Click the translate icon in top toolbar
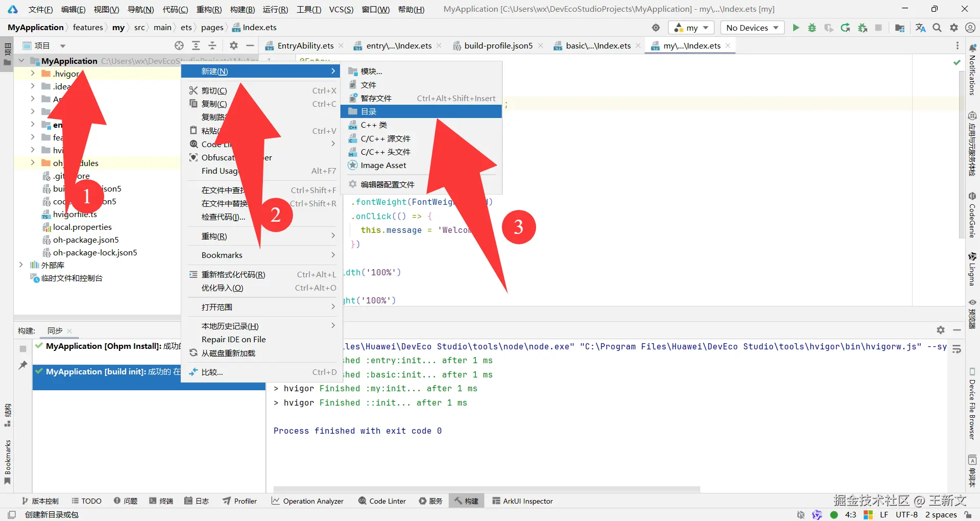 (920, 28)
